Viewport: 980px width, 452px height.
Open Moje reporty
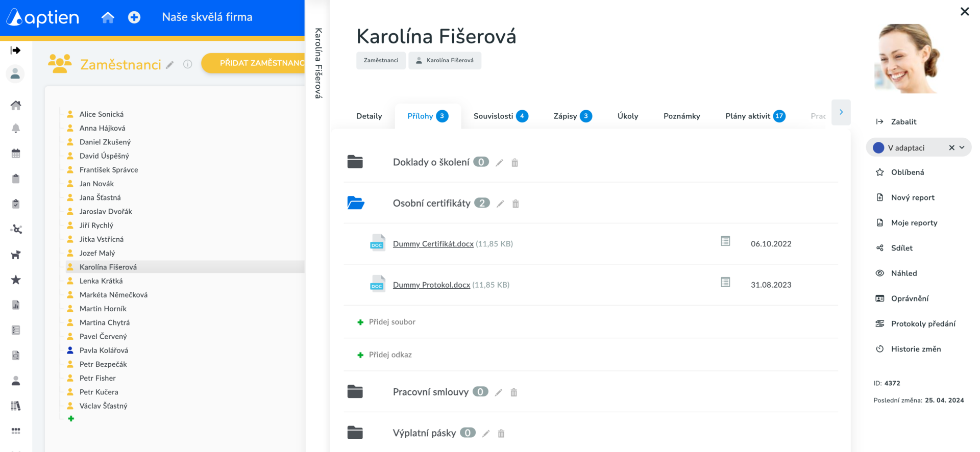point(906,222)
